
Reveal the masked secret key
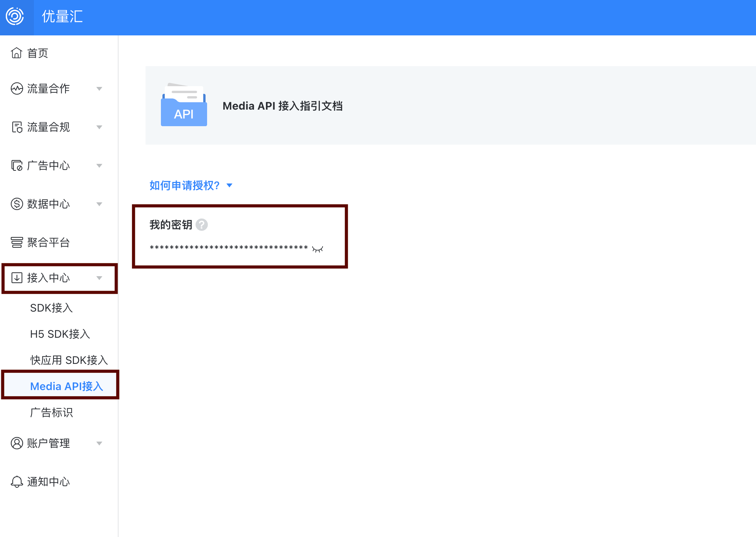coord(318,248)
